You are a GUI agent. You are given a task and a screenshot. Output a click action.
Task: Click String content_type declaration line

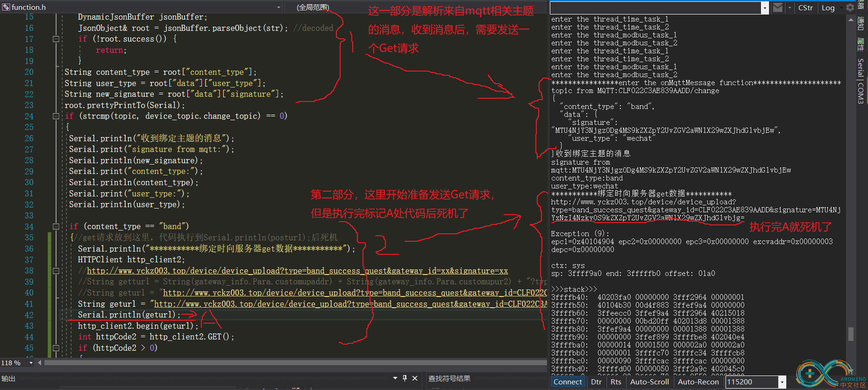click(x=161, y=72)
